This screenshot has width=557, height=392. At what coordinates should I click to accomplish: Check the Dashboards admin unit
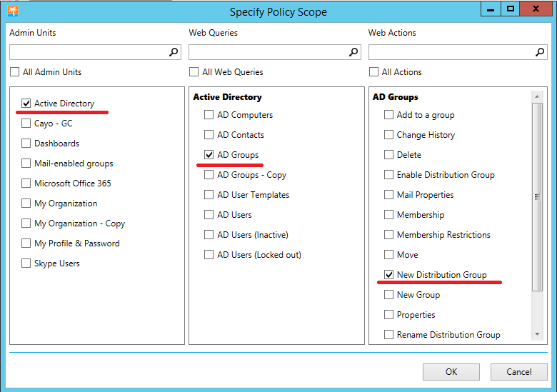26,143
